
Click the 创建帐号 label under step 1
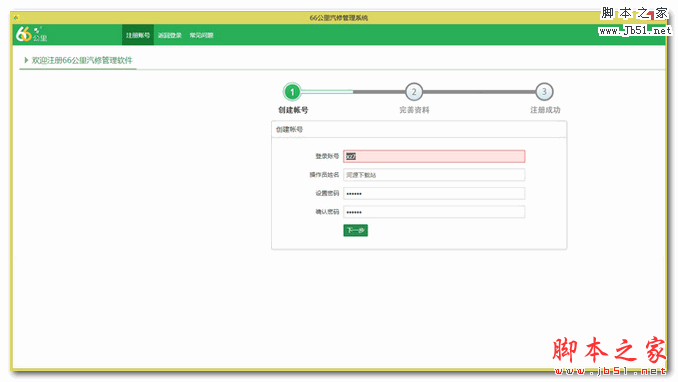tap(293, 110)
